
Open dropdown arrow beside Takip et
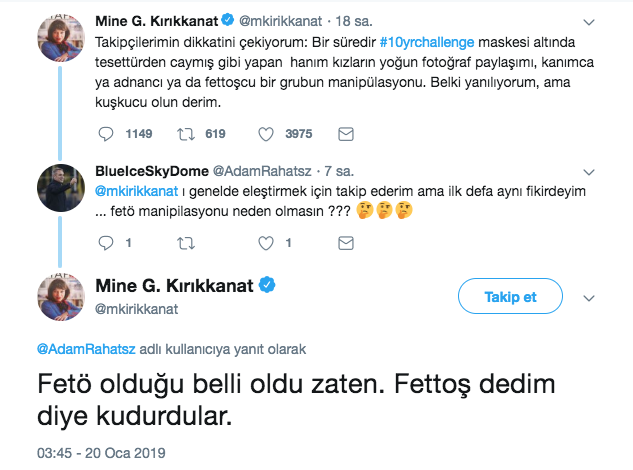click(x=589, y=298)
